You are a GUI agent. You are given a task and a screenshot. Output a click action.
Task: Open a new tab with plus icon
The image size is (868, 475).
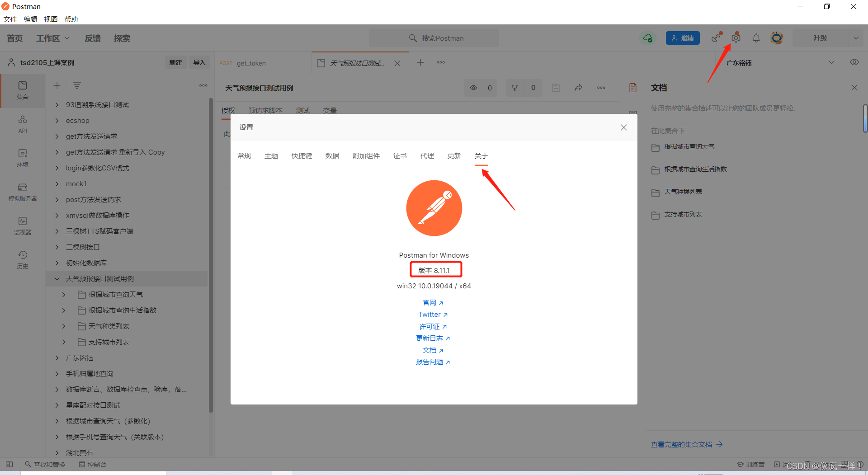(420, 62)
